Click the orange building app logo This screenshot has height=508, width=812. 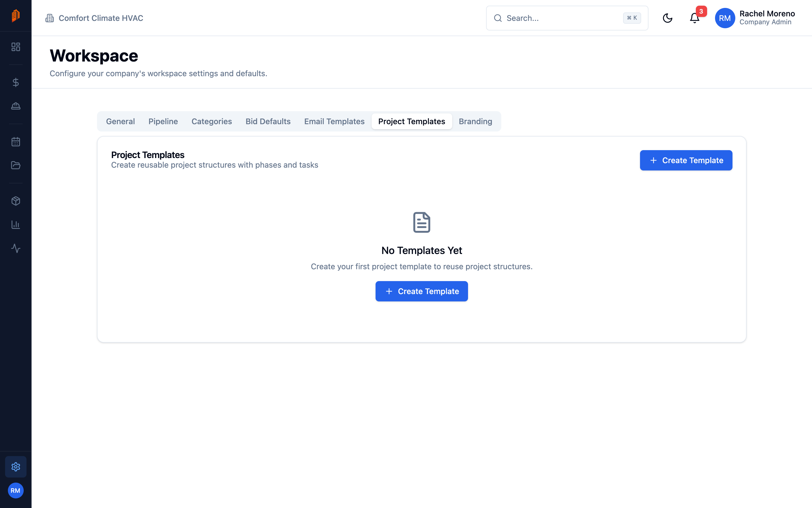click(x=16, y=16)
